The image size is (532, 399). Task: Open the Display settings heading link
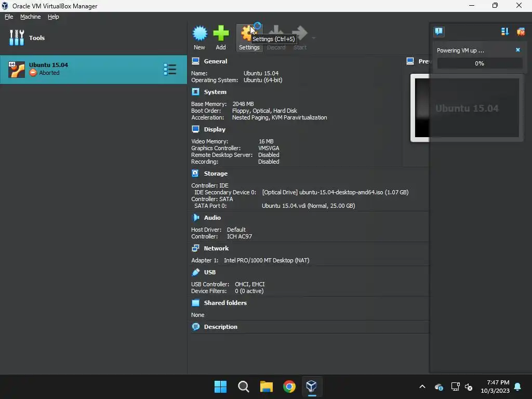[x=215, y=129]
